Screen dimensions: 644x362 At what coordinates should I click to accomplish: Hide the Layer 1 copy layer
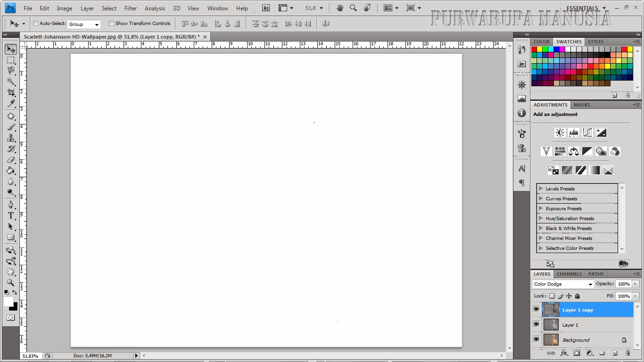click(x=536, y=309)
